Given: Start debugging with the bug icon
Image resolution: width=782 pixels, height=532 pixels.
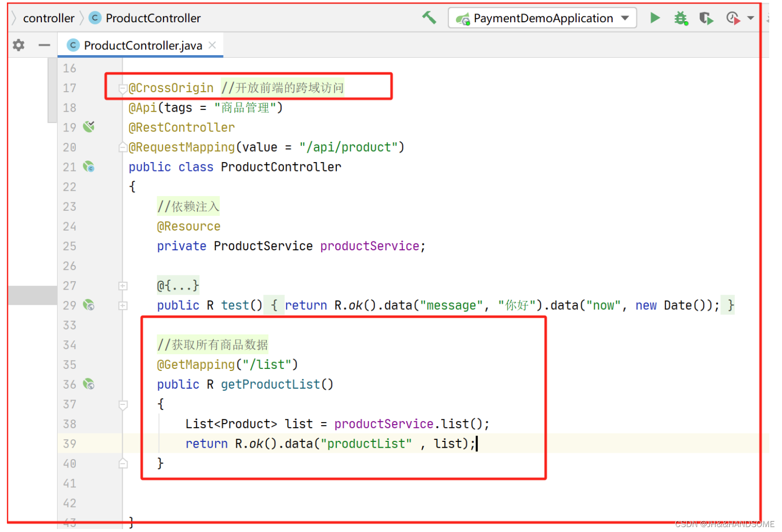Looking at the screenshot, I should pos(681,18).
